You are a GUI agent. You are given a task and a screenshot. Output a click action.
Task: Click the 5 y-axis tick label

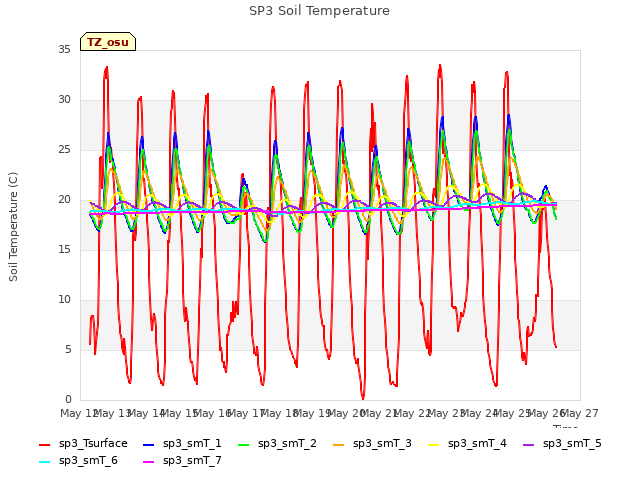coord(68,349)
